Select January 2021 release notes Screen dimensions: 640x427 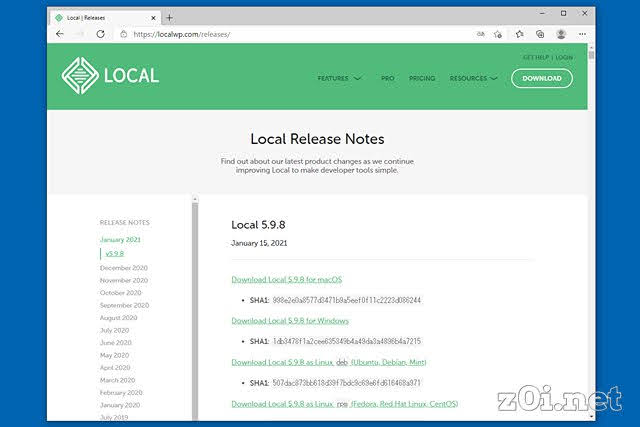tap(120, 240)
